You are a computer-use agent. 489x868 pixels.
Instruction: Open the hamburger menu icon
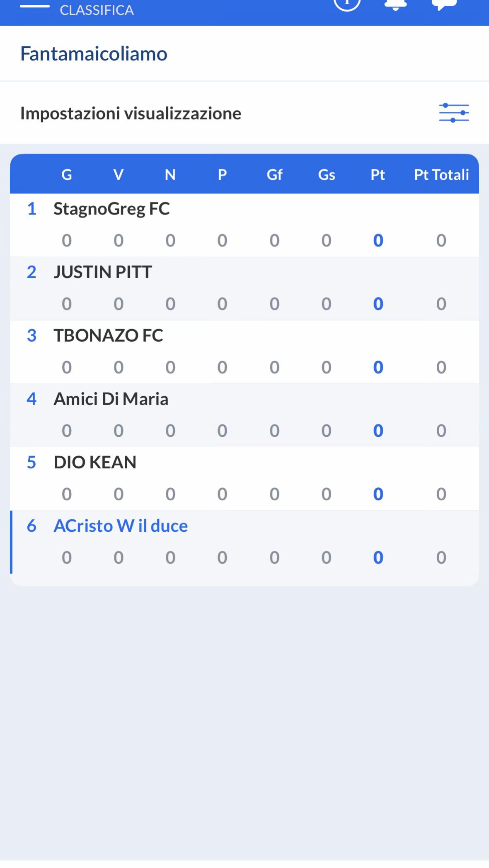pyautogui.click(x=35, y=6)
